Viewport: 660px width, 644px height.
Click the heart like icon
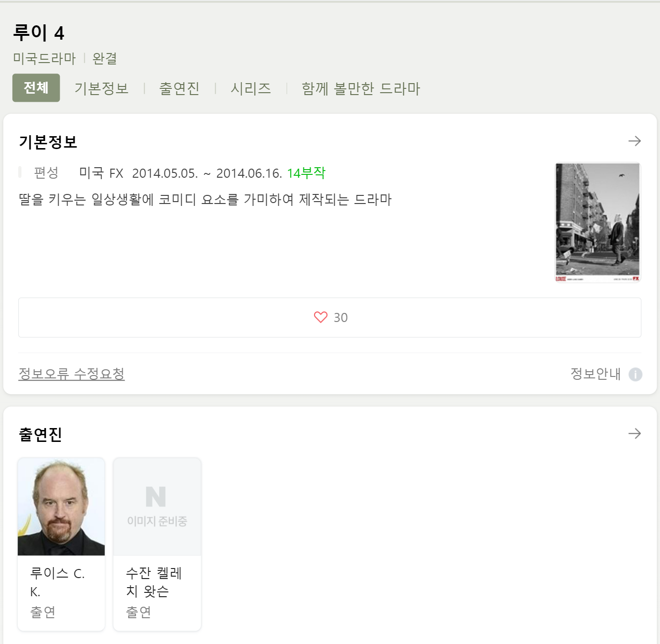[x=321, y=317]
